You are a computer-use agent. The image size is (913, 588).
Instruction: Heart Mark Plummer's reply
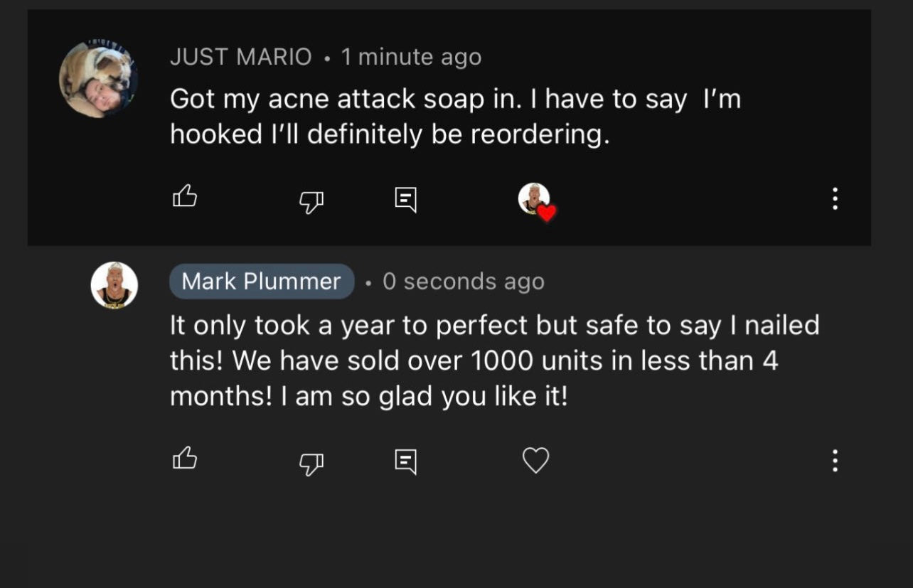(536, 461)
